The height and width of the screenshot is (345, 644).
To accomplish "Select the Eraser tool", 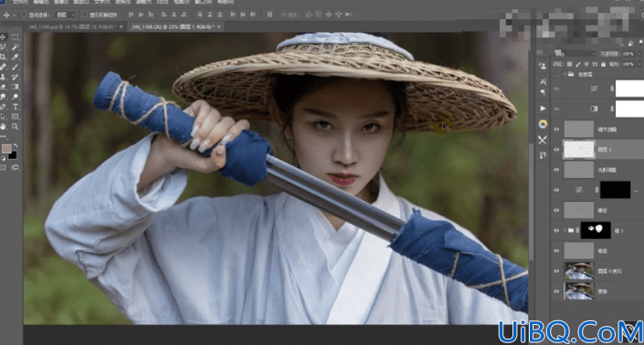I will click(4, 87).
